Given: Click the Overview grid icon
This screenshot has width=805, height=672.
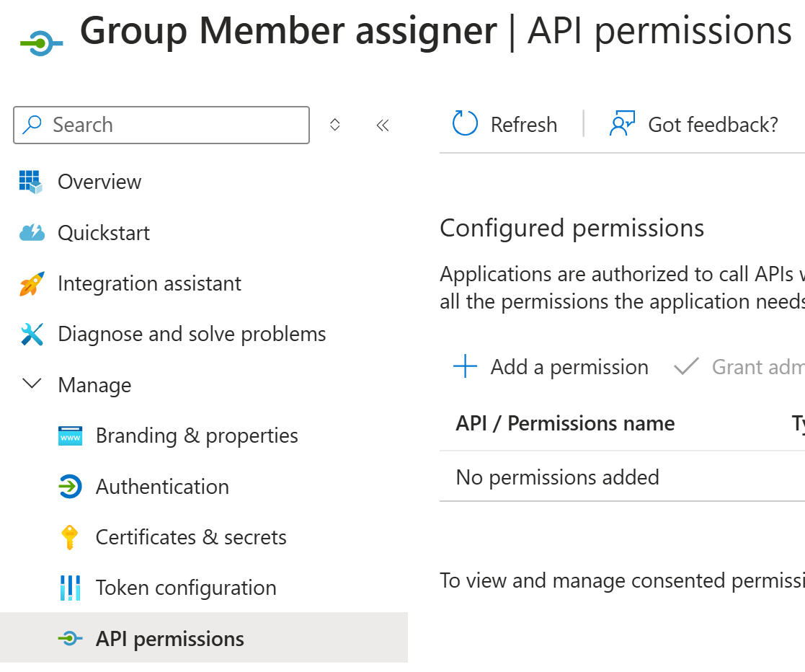Looking at the screenshot, I should [31, 182].
